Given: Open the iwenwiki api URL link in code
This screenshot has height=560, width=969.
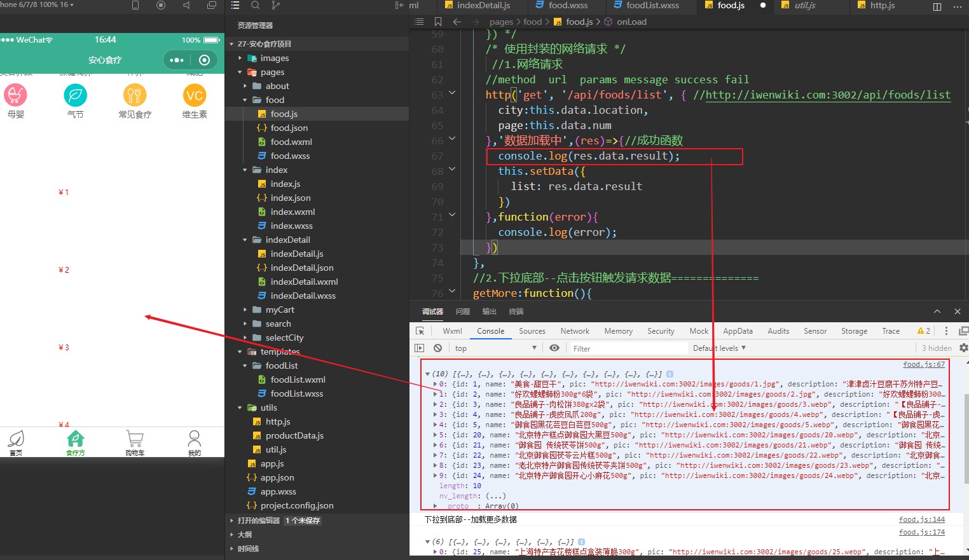Looking at the screenshot, I should point(828,95).
